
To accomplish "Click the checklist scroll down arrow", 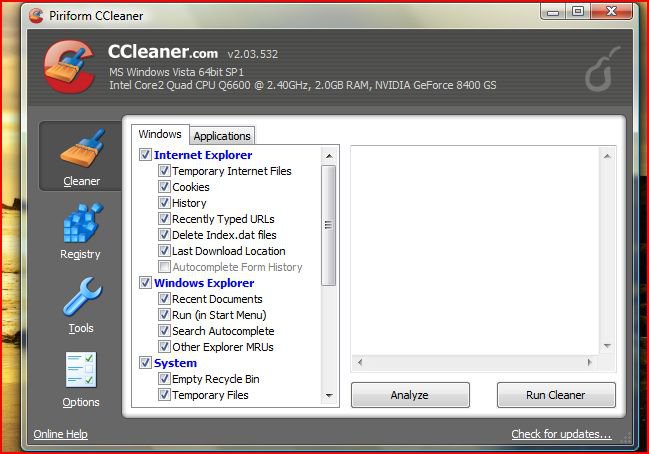I will coord(329,396).
